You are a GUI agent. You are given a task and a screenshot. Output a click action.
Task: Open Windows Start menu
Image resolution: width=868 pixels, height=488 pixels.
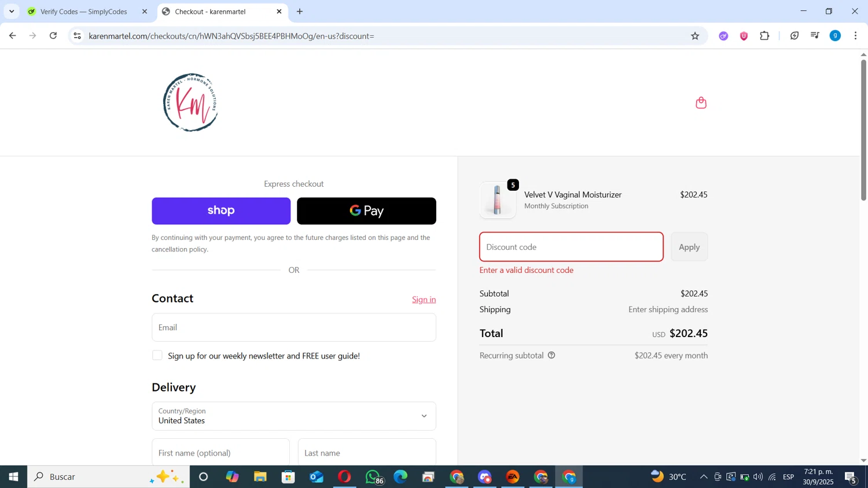point(13,477)
